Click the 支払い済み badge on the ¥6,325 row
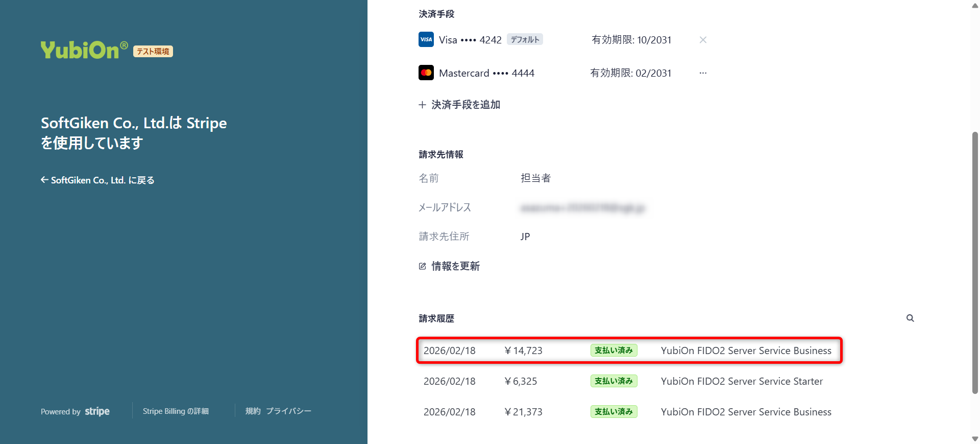Screen dimensions: 980x444 (x=614, y=381)
